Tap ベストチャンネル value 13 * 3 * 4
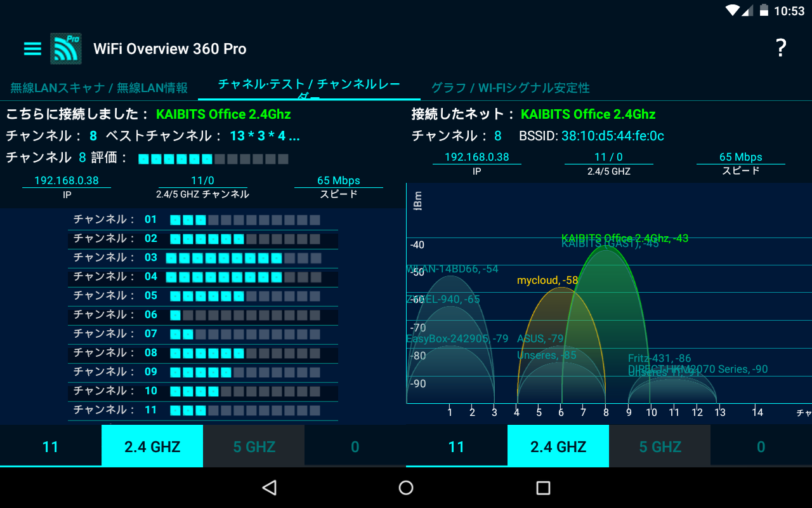 tap(265, 136)
